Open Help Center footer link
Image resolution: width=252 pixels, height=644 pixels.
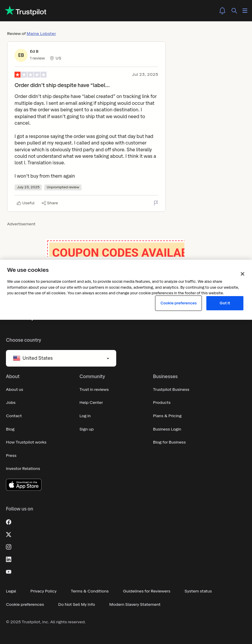(x=91, y=403)
